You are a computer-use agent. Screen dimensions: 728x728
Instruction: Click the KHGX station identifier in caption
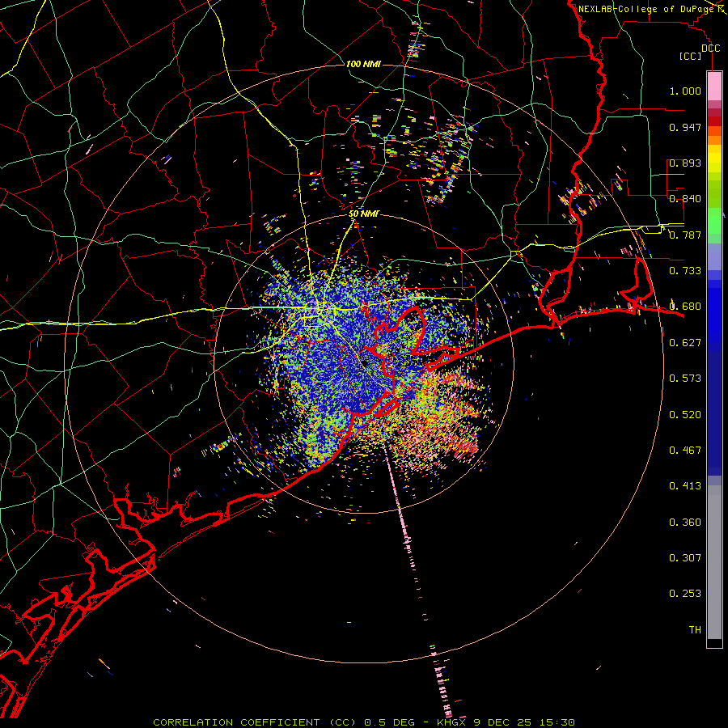pyautogui.click(x=451, y=722)
